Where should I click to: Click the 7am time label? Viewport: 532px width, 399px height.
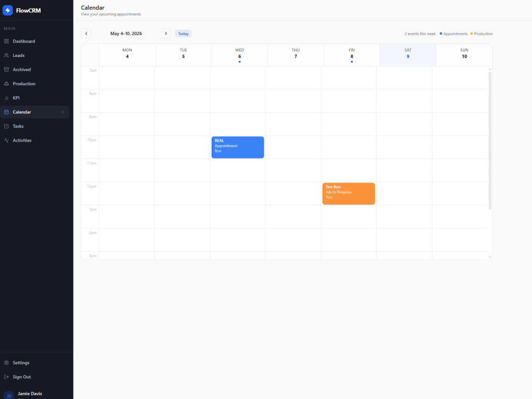pos(93,71)
